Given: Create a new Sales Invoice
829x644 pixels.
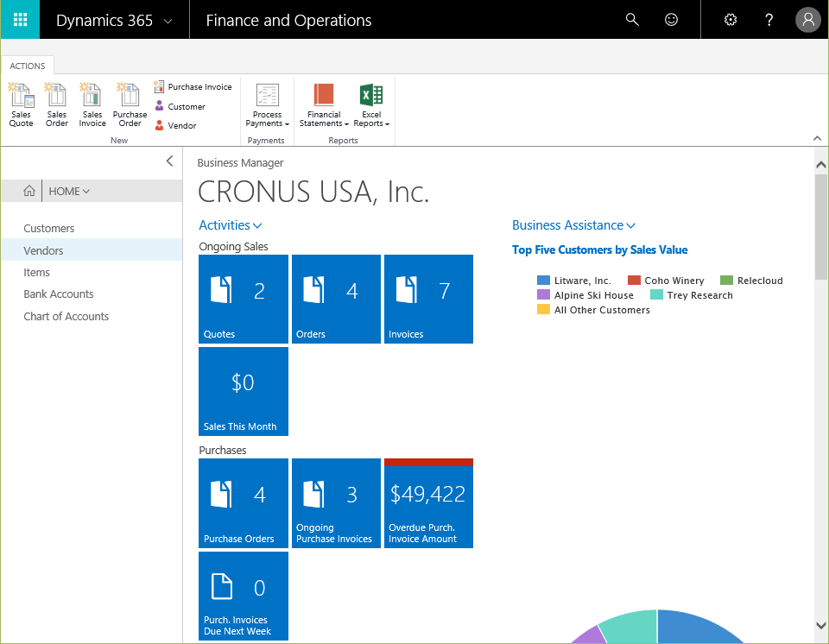Looking at the screenshot, I should coord(92,104).
